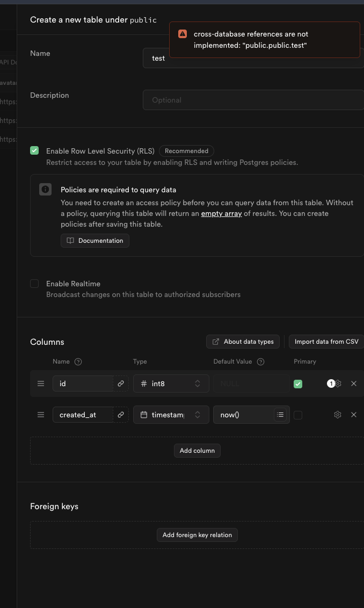Remove the id column with its X icon

(354, 383)
